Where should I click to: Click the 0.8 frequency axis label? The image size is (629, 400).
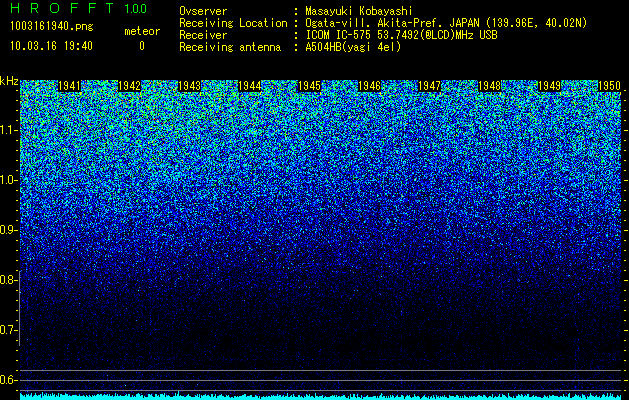[x=8, y=280]
